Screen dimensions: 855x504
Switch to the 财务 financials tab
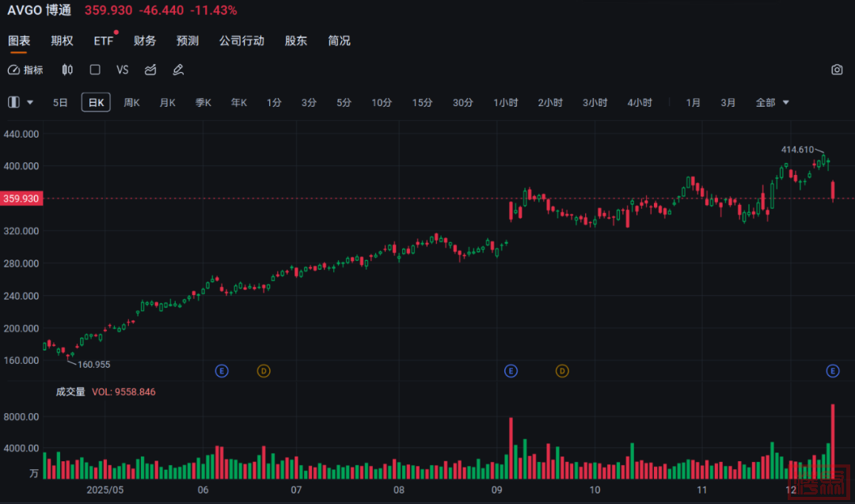(x=145, y=40)
